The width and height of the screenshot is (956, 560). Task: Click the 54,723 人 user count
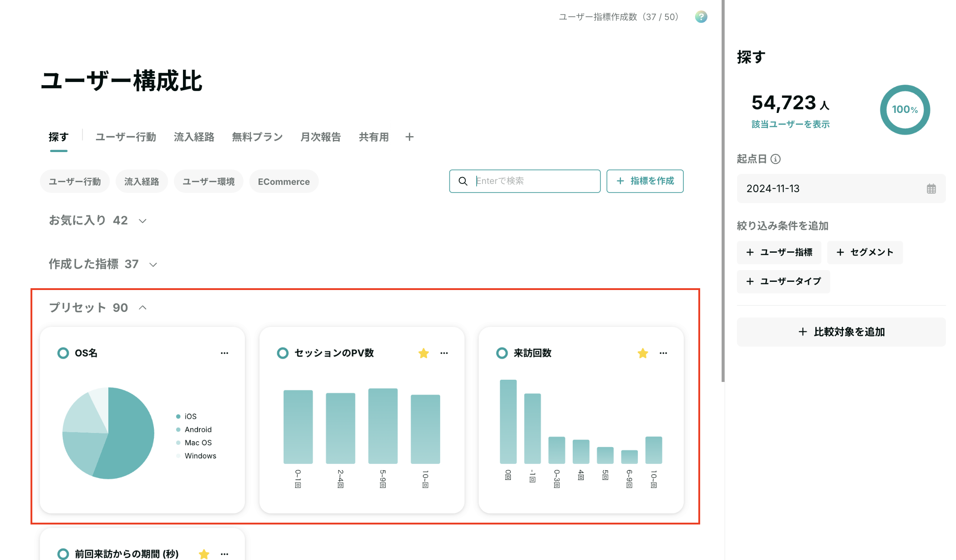(x=790, y=103)
